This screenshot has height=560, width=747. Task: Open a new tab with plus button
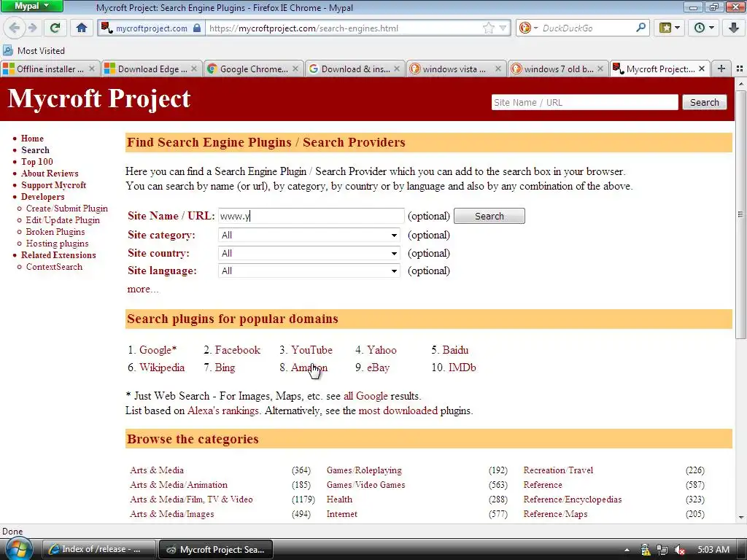[x=721, y=69]
